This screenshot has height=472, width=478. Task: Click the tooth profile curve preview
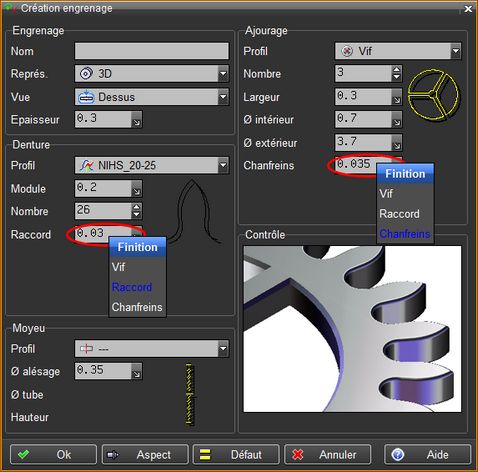tap(195, 211)
